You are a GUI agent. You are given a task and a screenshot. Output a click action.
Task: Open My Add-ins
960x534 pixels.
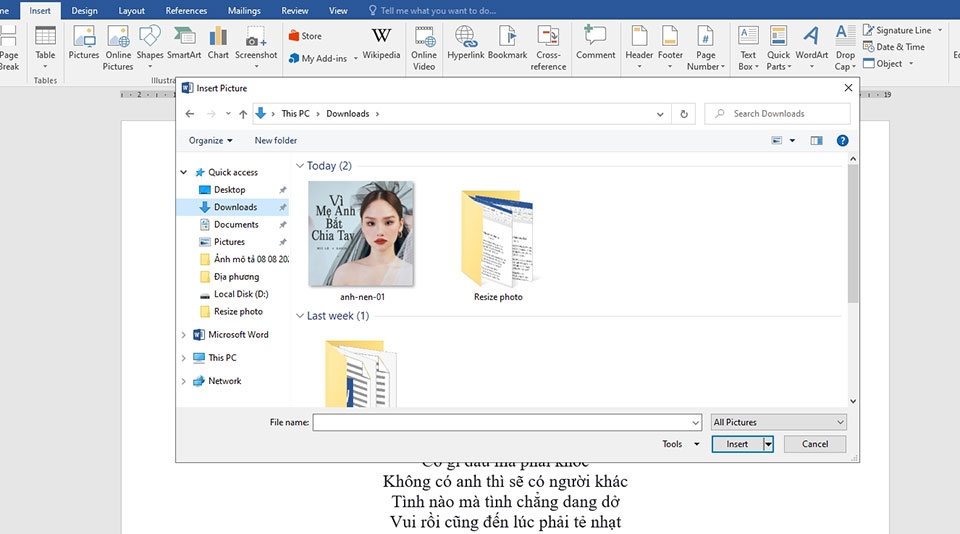pyautogui.click(x=323, y=58)
